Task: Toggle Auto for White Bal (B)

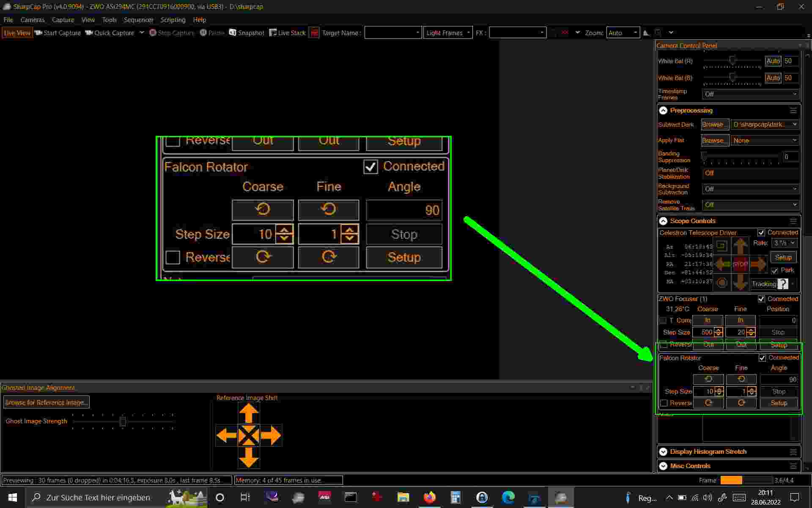Action: 773,78
